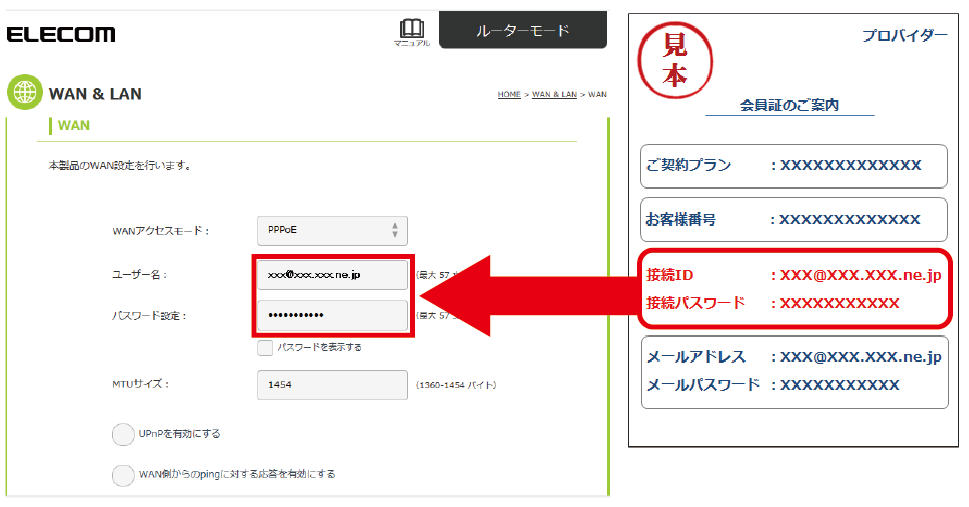Click the WAN breadcrumb text at the end
Viewport: 969px width, 507px height.
click(x=597, y=95)
